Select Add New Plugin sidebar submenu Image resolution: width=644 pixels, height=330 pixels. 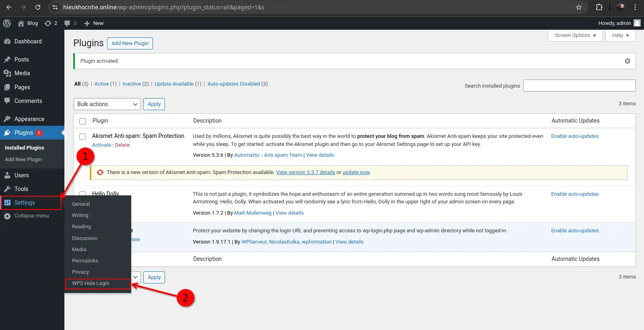pos(23,160)
